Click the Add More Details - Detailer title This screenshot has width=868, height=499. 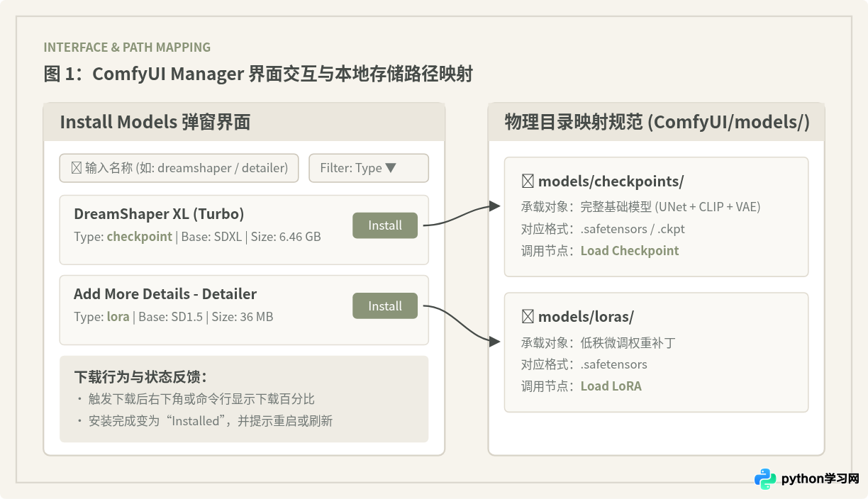click(x=165, y=294)
